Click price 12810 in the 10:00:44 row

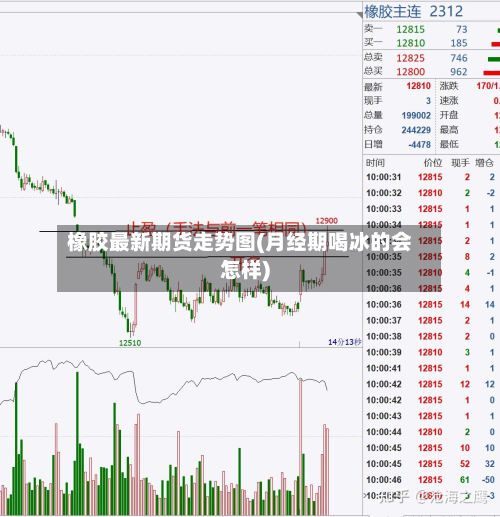[430, 432]
